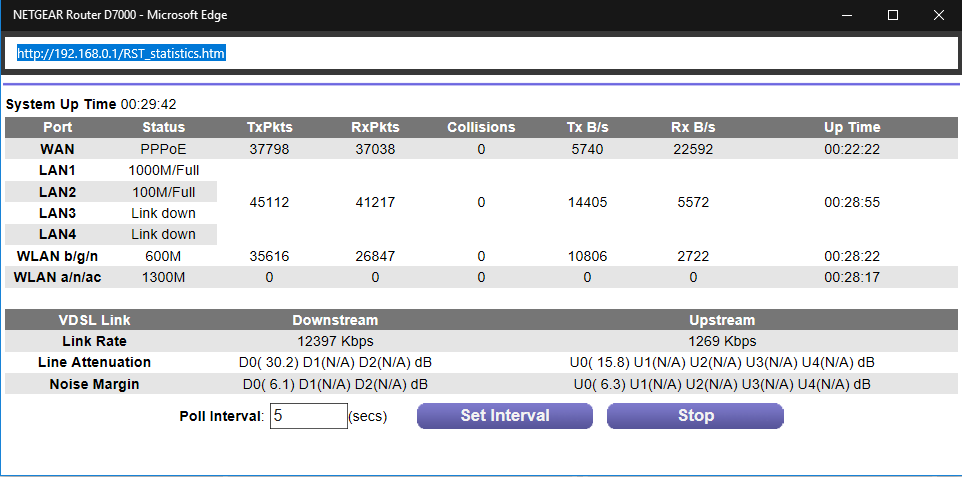962x477 pixels.
Task: Select upstream noise margin U0( 6.3) text
Action: click(x=600, y=385)
